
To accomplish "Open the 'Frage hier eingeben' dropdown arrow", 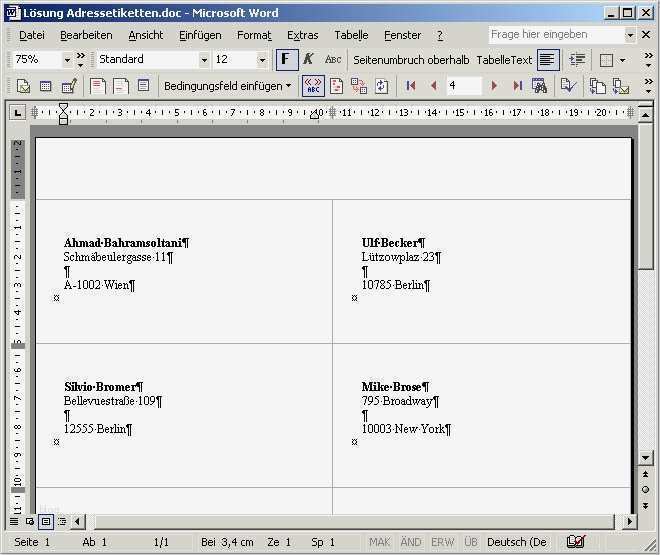I will [x=630, y=35].
